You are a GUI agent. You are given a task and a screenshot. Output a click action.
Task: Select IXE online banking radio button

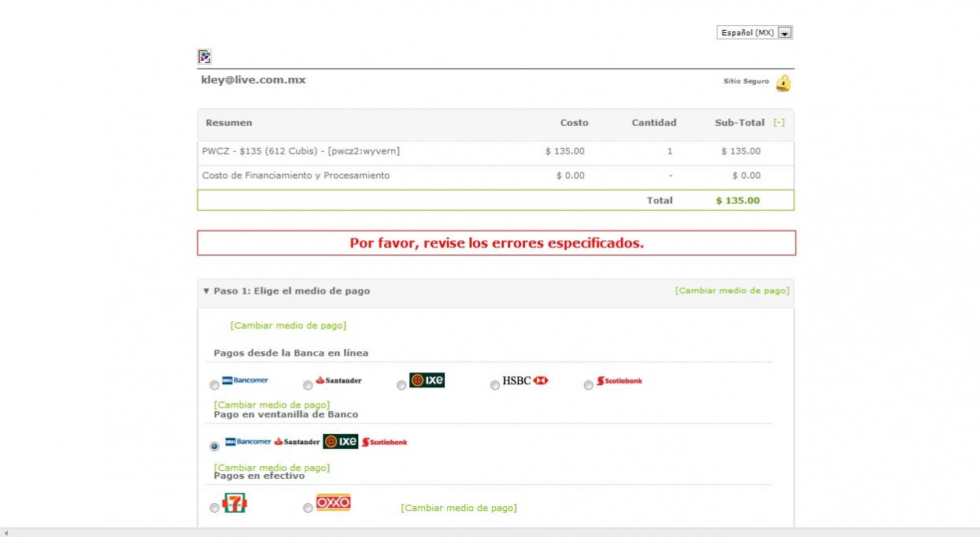tap(401, 385)
